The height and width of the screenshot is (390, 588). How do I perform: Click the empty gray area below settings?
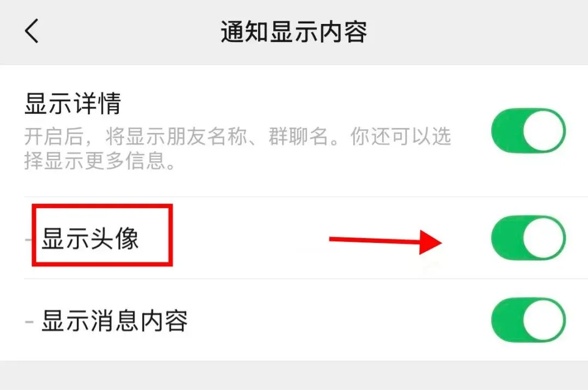(294, 375)
